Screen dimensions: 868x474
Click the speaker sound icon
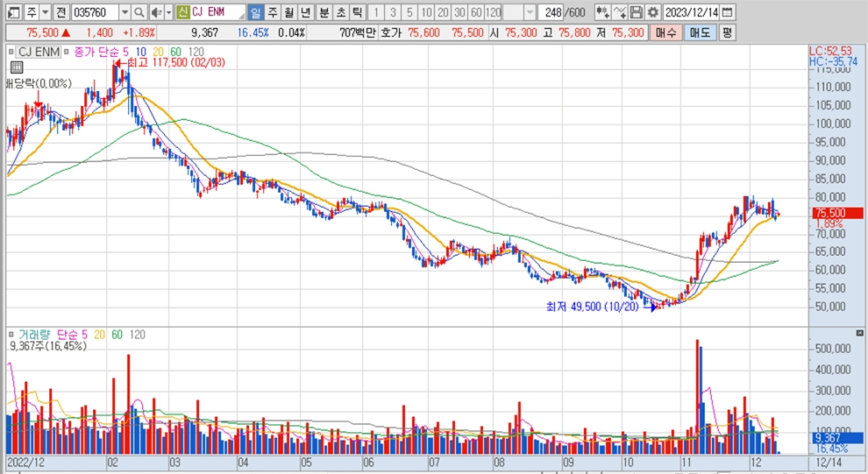tap(156, 12)
